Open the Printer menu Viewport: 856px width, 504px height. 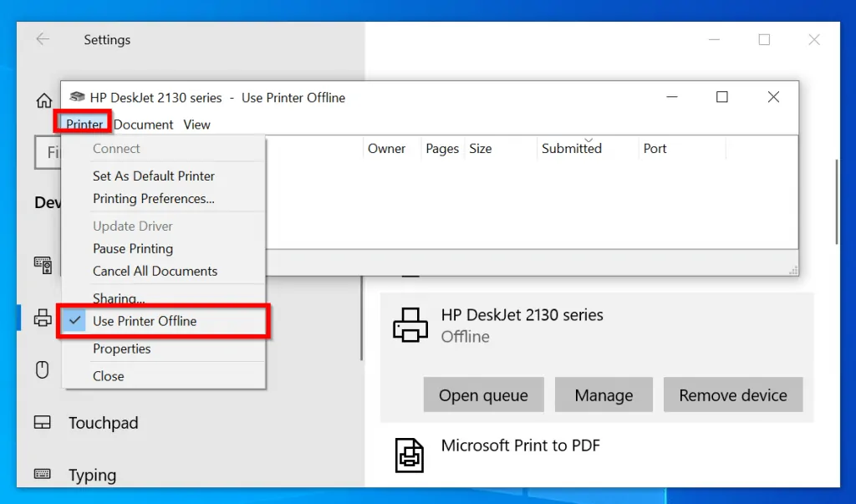tap(84, 125)
